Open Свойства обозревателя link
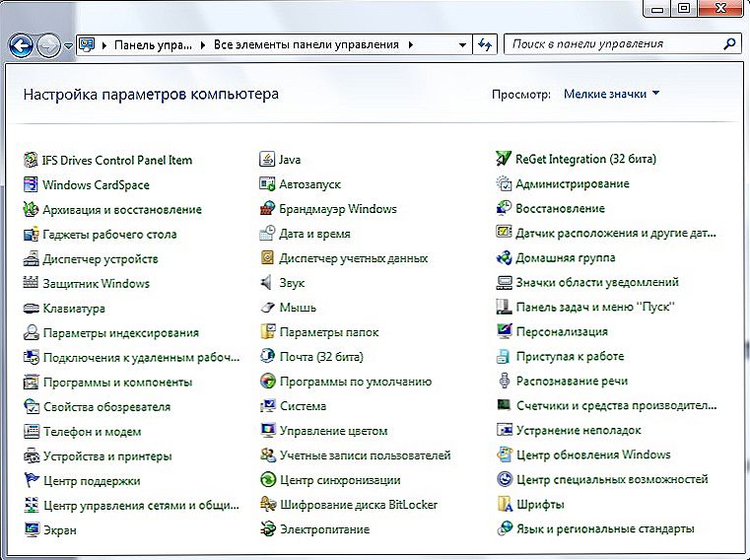The width and height of the screenshot is (750, 560). click(106, 407)
